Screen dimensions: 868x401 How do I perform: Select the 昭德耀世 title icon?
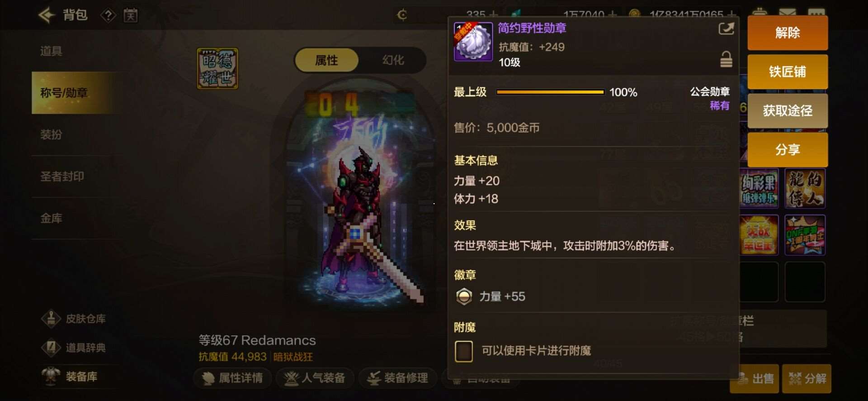tap(217, 68)
